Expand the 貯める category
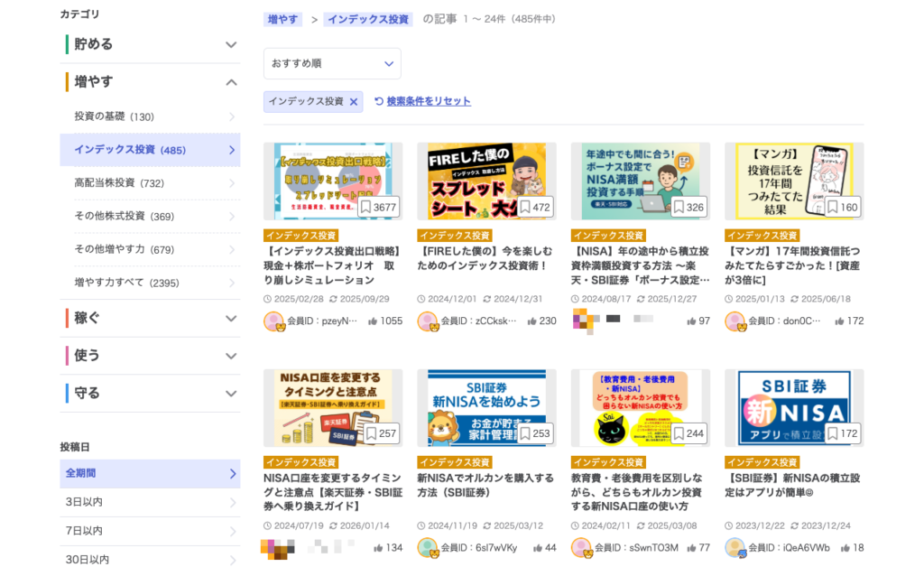Image resolution: width=924 pixels, height=567 pixels. (151, 44)
